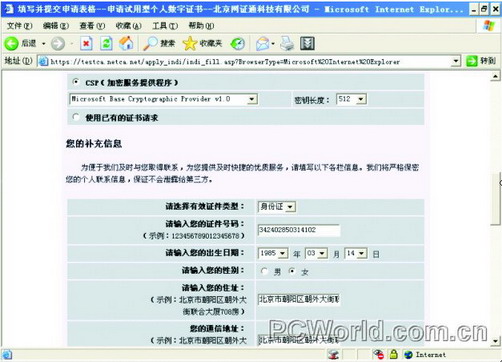This screenshot has height=362, width=502.
Task: Open Favorites with the star icon
Action: point(190,44)
